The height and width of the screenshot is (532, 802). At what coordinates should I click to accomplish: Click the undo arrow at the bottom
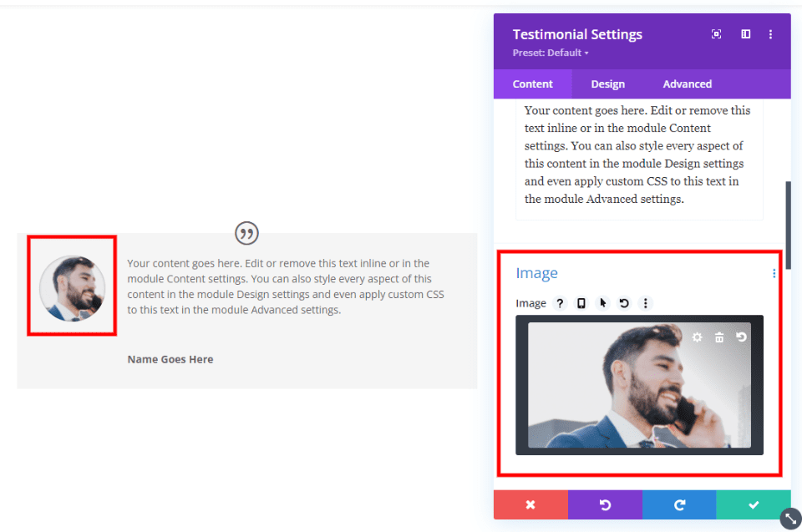tap(605, 504)
